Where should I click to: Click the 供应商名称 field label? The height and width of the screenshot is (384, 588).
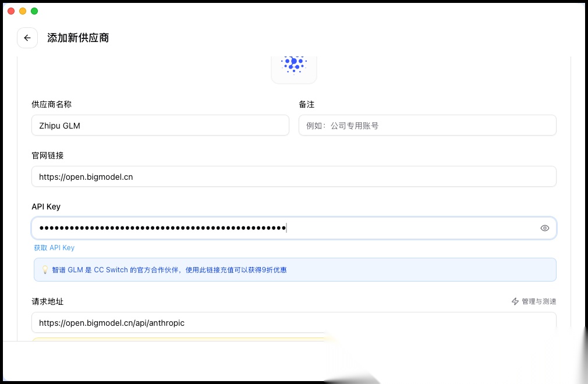tap(52, 104)
